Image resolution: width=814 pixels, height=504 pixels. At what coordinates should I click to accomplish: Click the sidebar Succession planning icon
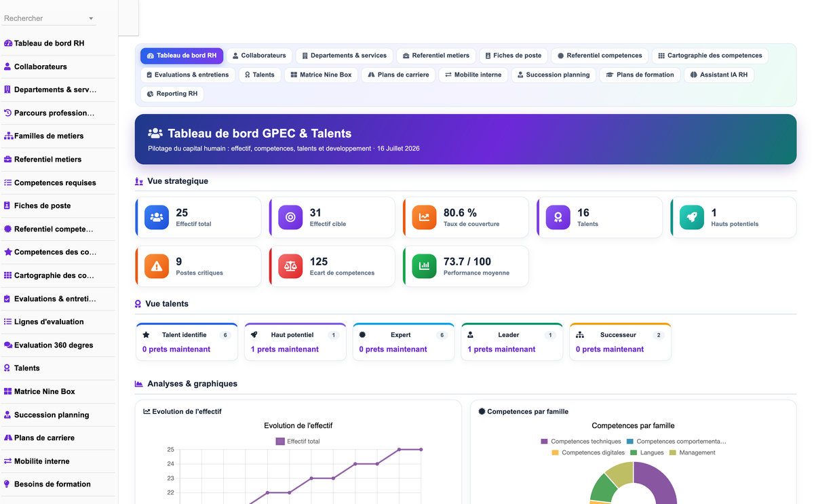tap(8, 414)
